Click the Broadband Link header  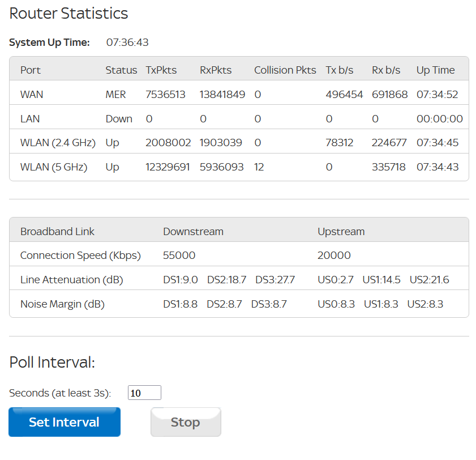click(57, 232)
